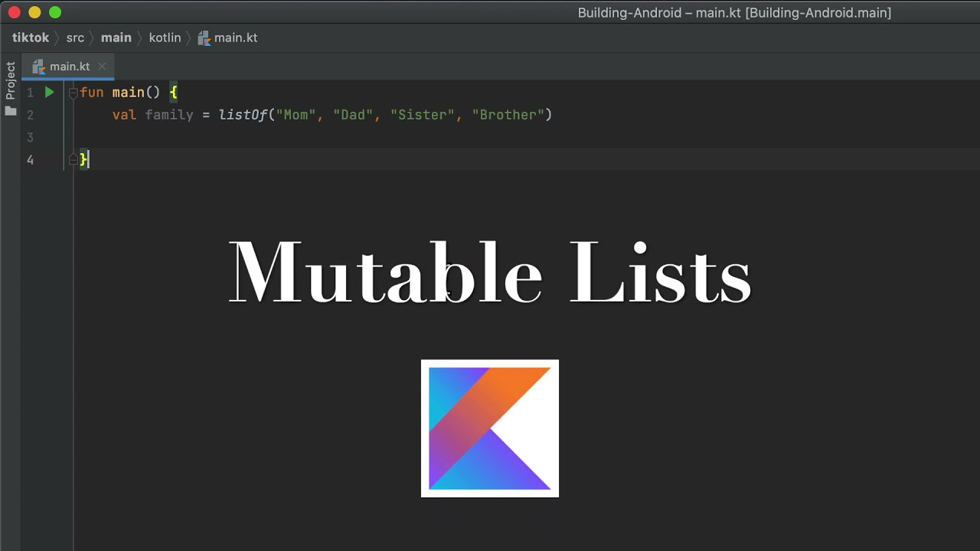
Task: Click line number 4 in gutter
Action: [x=30, y=159]
